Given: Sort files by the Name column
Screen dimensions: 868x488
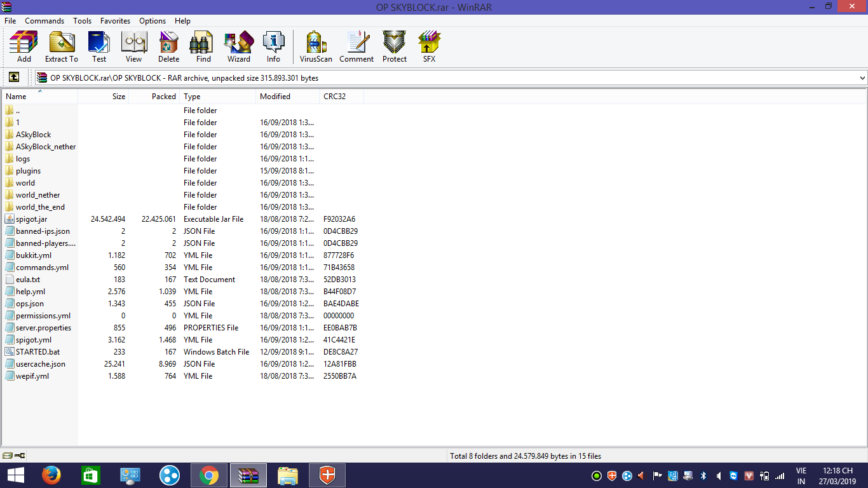Looking at the screenshot, I should coord(39,97).
